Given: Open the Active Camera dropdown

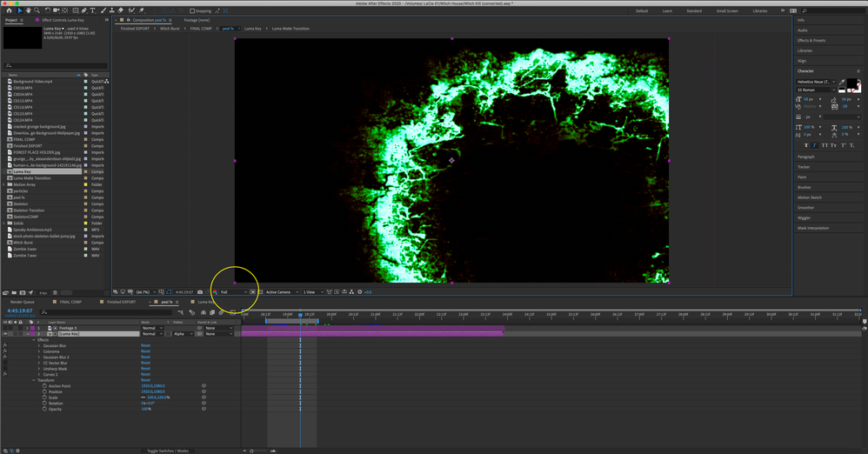Looking at the screenshot, I should [280, 292].
